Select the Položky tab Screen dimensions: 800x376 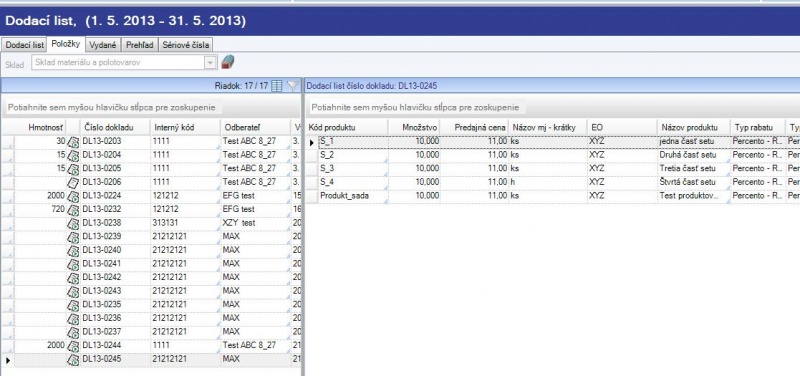coord(66,44)
